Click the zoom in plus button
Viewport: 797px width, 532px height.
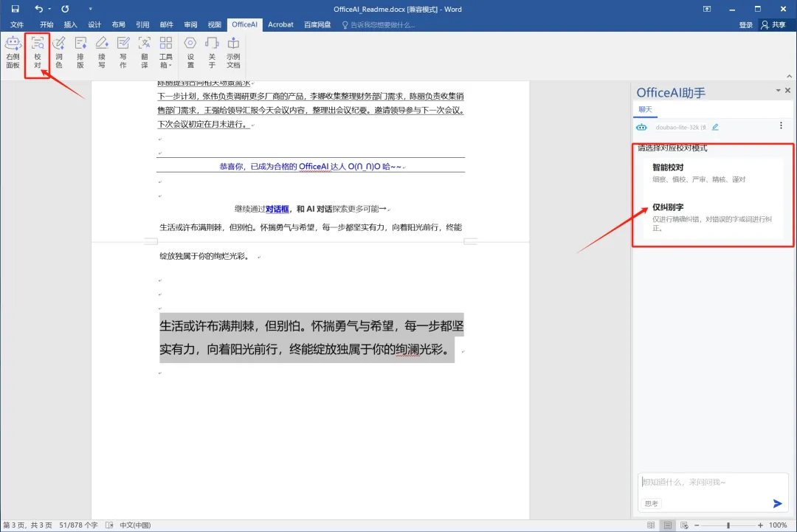click(760, 525)
